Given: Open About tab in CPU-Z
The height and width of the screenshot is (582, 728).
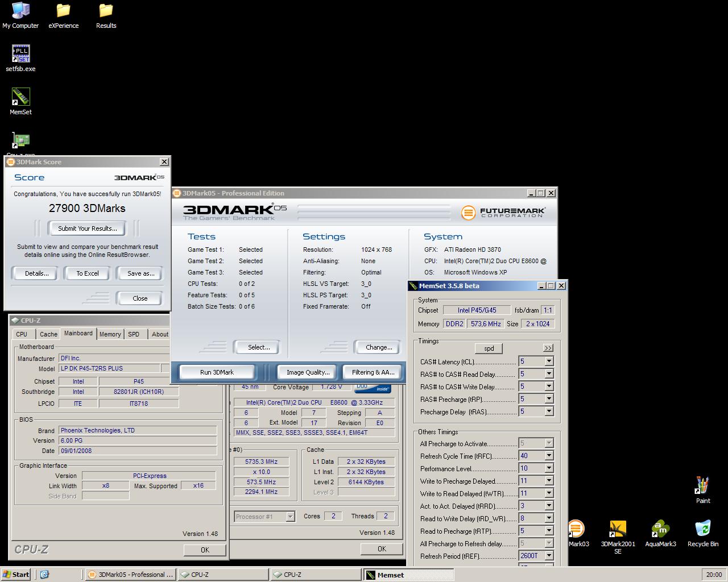Looking at the screenshot, I should (160, 334).
